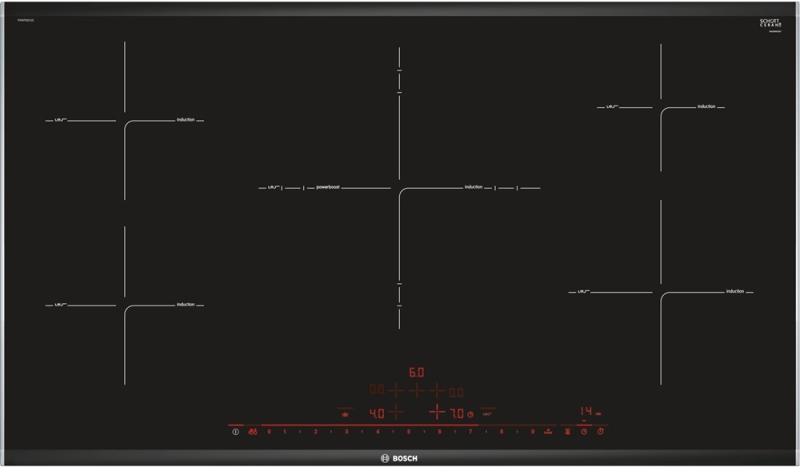Tap the keep-warm symbol left of timer
This screenshot has height=475, width=800.
[567, 432]
